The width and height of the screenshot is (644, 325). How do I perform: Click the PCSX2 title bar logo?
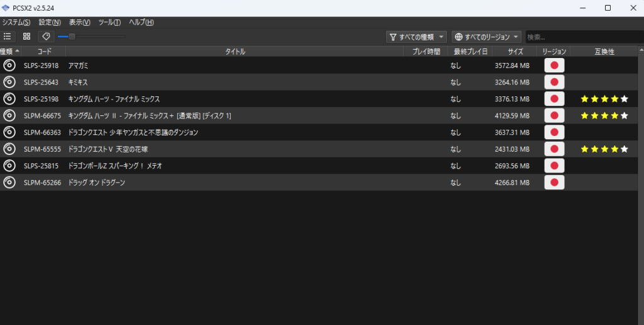(x=5, y=8)
